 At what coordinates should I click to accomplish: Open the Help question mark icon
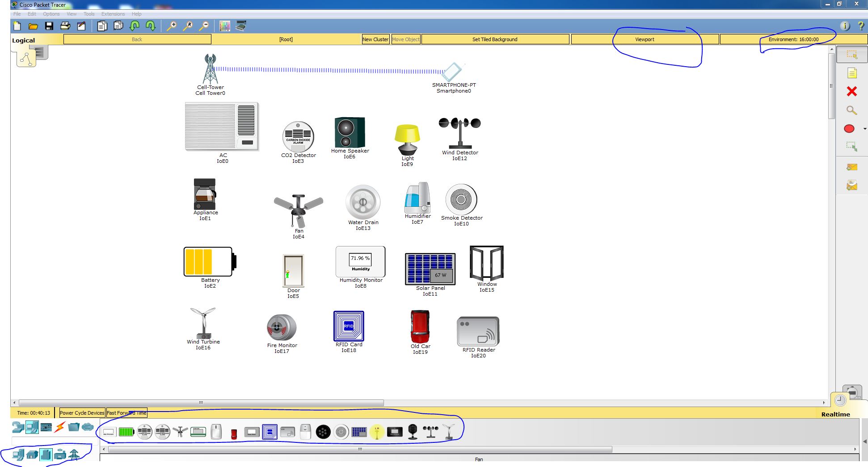click(x=861, y=26)
